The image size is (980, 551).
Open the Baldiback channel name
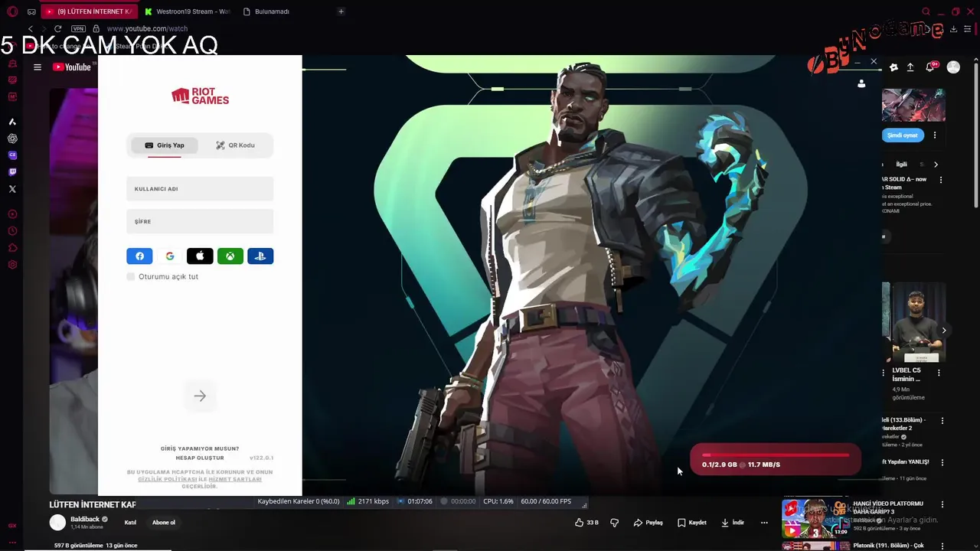pyautogui.click(x=85, y=519)
